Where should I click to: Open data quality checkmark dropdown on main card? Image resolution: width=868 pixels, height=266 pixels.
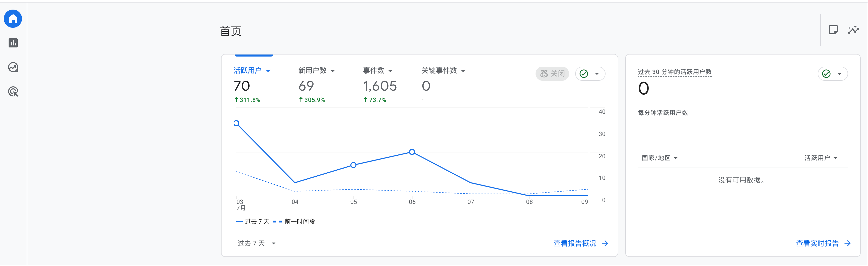coord(590,74)
